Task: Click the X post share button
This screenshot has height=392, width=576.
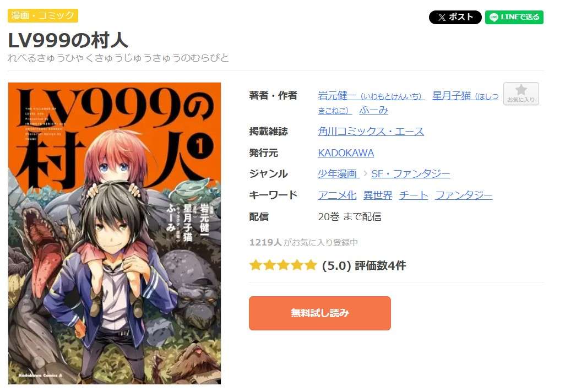Action: [x=455, y=17]
